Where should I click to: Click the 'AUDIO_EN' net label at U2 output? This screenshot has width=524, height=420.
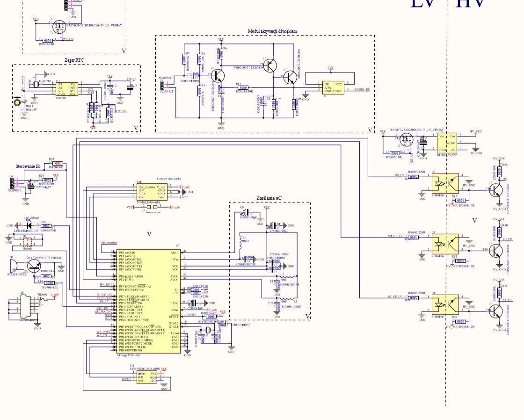(x=362, y=89)
